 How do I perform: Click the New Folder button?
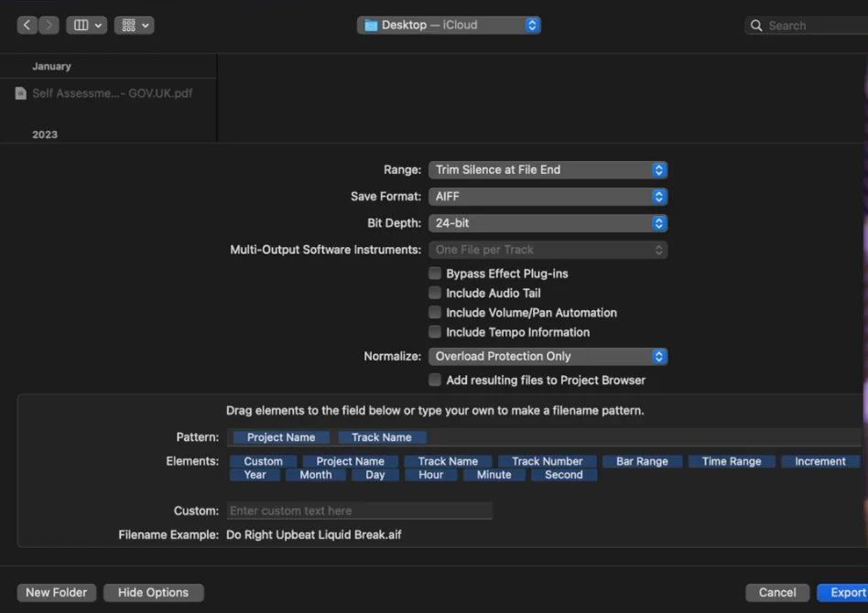coord(57,593)
